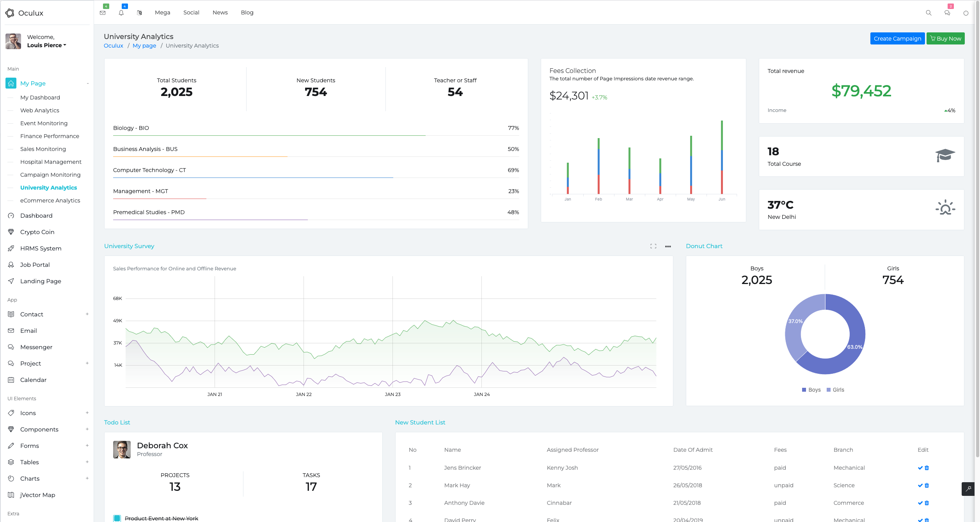The width and height of the screenshot is (980, 522).
Task: Click the Create Campaign button
Action: [897, 39]
